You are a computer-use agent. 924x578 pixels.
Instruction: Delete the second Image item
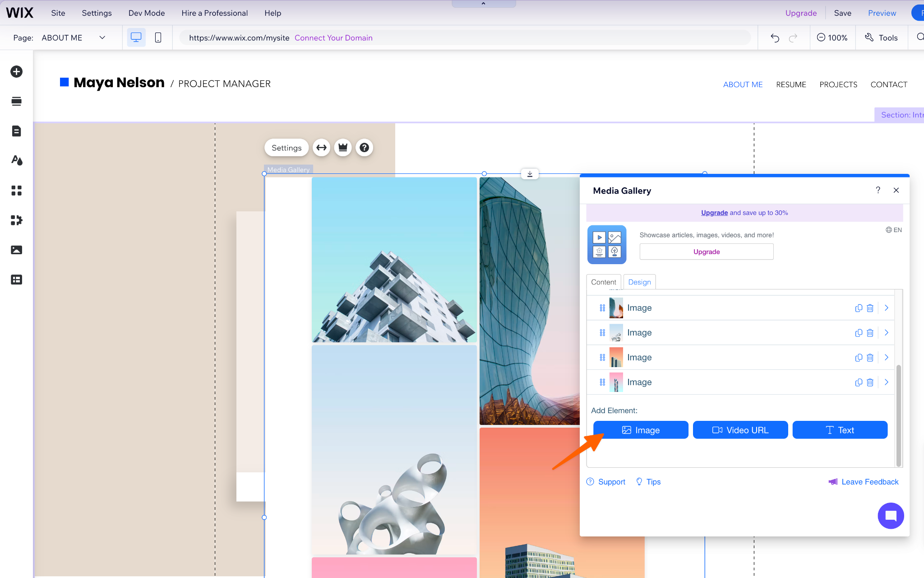pos(870,333)
